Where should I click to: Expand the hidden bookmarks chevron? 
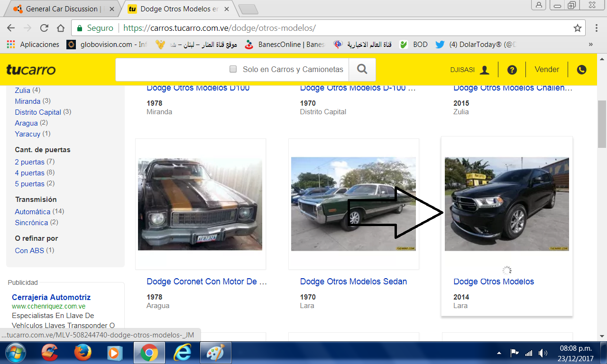[591, 45]
